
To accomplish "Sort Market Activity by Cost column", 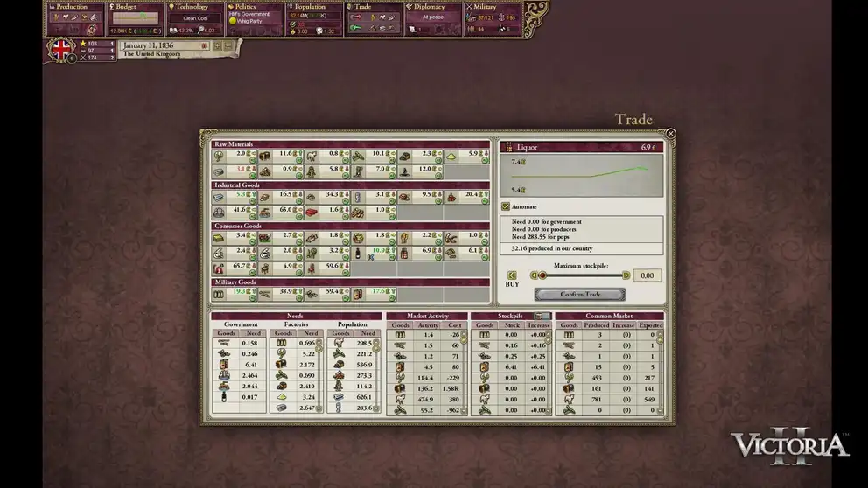I will point(455,324).
